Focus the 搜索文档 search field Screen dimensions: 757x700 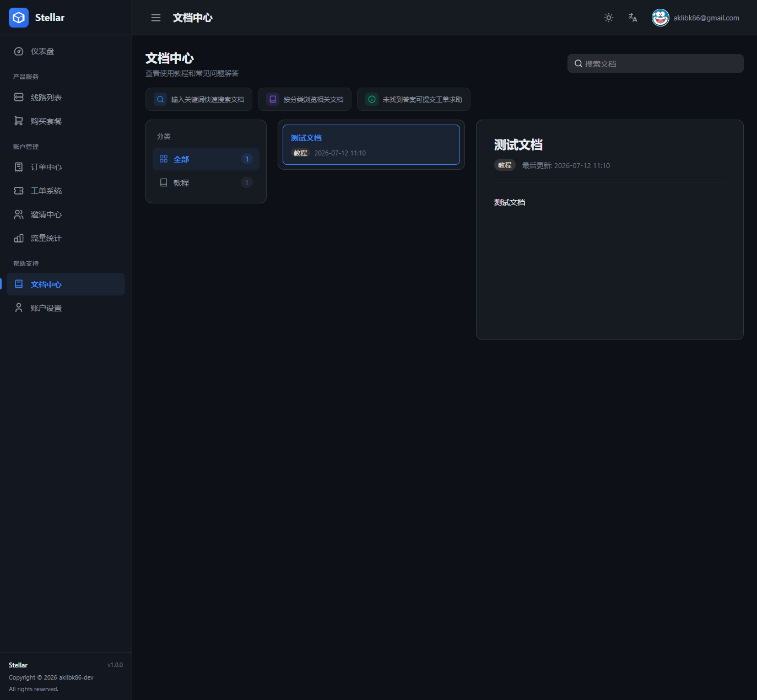[x=656, y=63]
